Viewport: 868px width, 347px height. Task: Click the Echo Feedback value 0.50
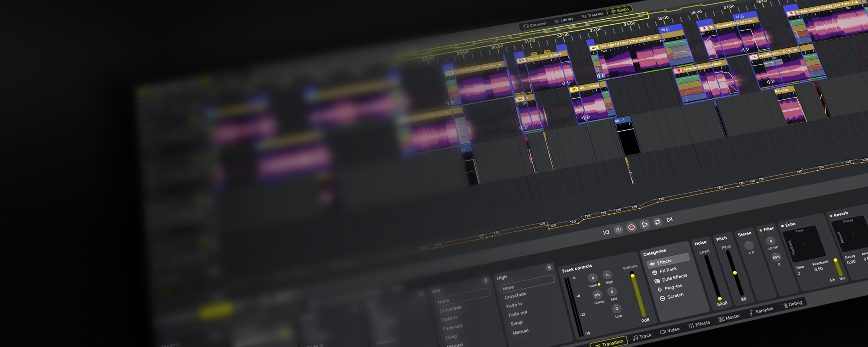818,269
